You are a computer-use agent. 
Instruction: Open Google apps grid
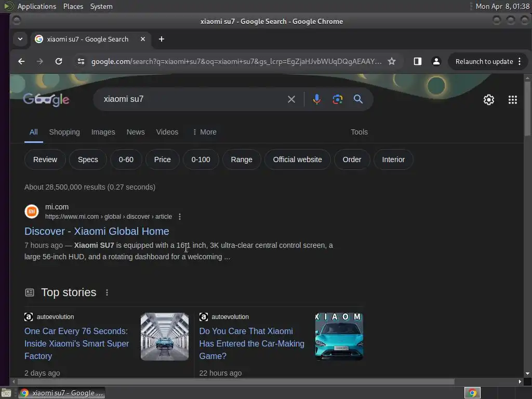512,100
